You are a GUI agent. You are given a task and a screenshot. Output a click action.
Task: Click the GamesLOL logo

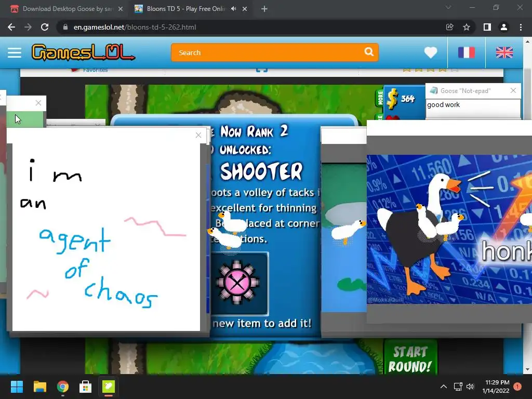[84, 52]
